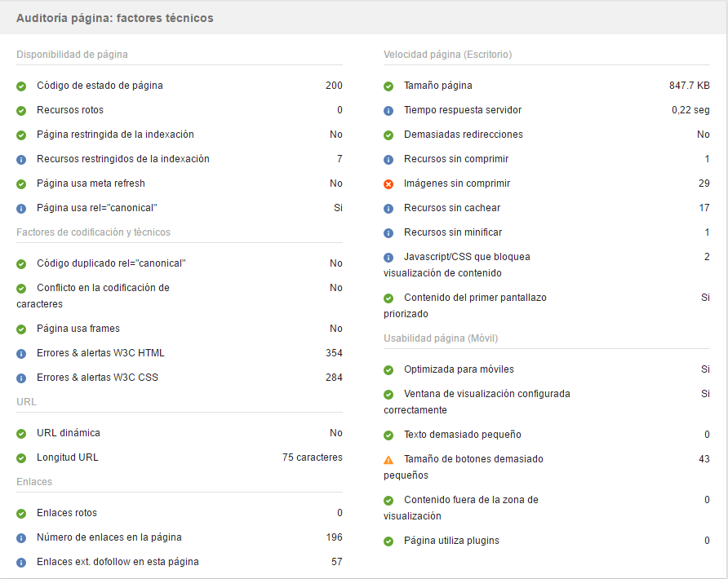Click the Enlaces ext. dofollow en esta página label
This screenshot has width=728, height=579.
[x=118, y=562]
